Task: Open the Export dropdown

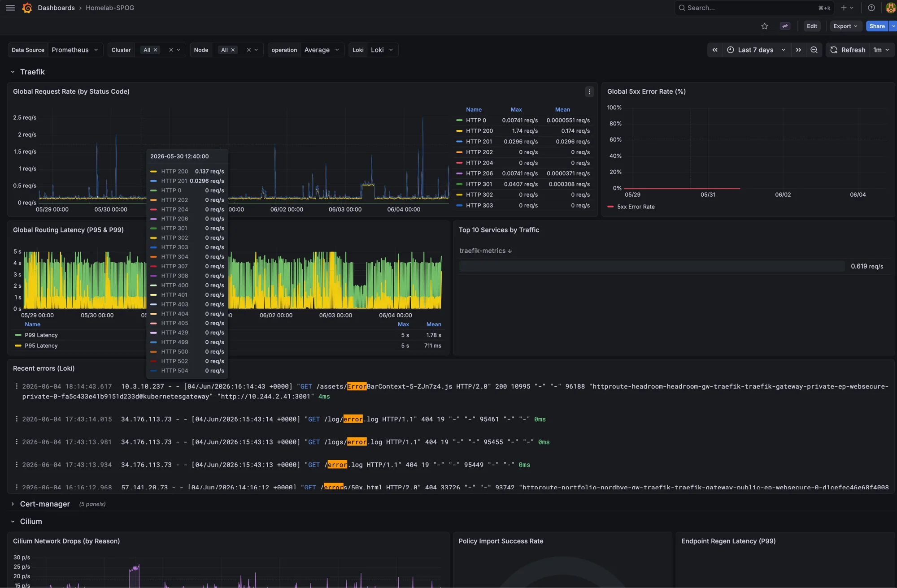Action: pyautogui.click(x=845, y=26)
